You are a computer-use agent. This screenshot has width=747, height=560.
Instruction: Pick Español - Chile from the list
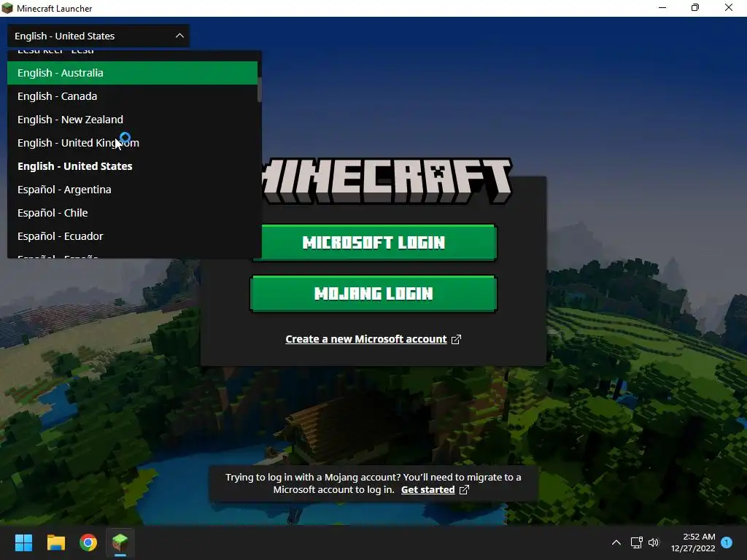click(x=133, y=213)
